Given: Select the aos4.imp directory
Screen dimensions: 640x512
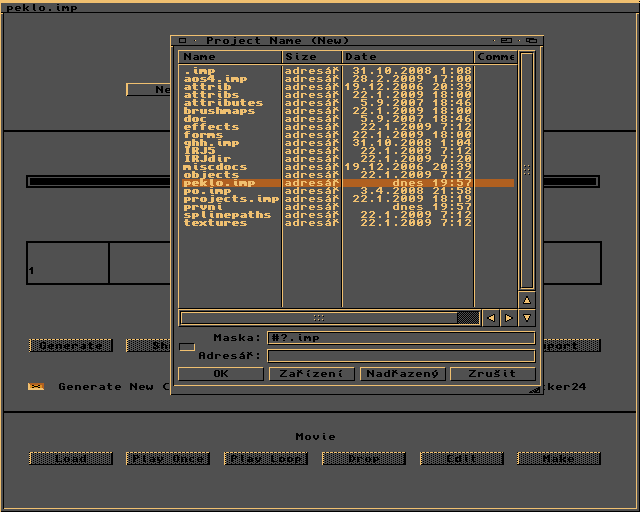Looking at the screenshot, I should coord(348,79).
